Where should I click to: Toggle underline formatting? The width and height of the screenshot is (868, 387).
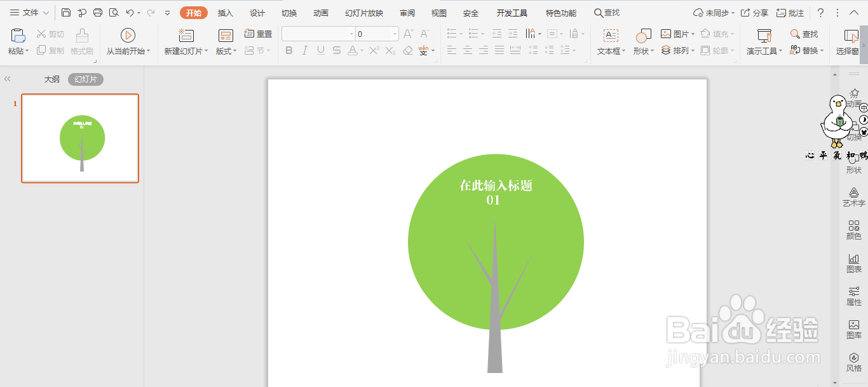tap(321, 50)
